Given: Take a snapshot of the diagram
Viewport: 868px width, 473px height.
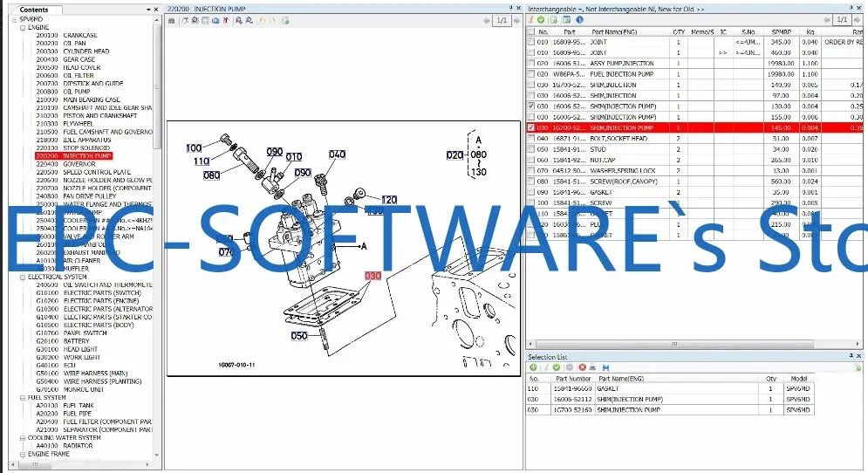Looking at the screenshot, I should point(215,20).
